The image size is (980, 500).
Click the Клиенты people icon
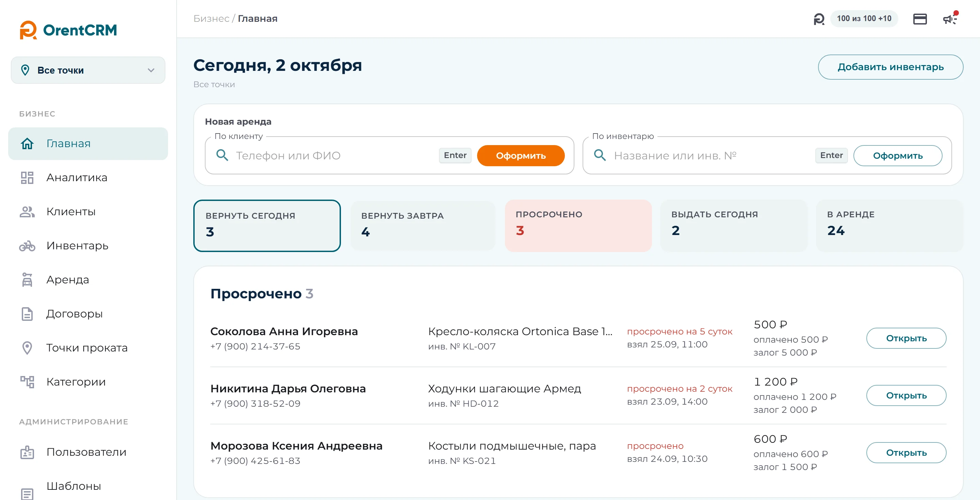[x=27, y=212]
